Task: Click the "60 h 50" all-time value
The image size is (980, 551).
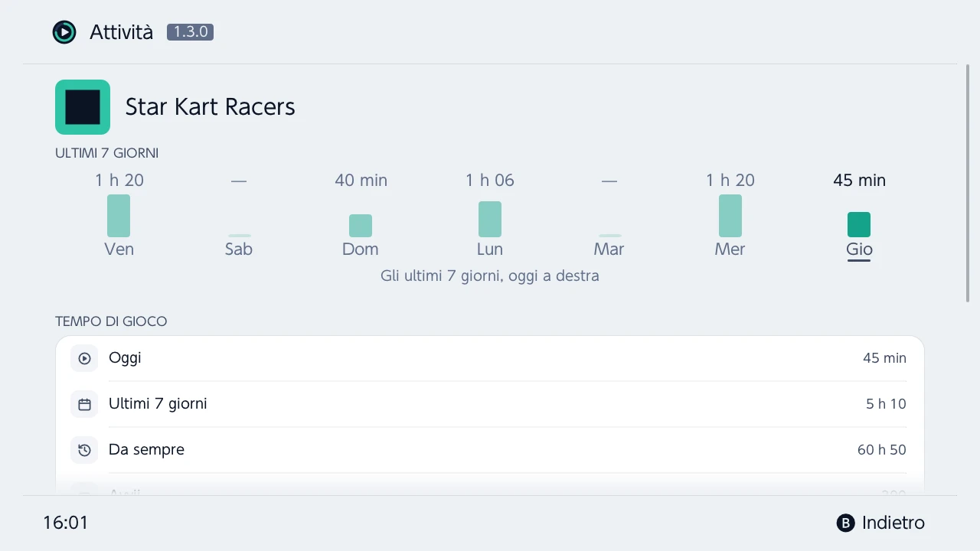Action: (x=882, y=450)
